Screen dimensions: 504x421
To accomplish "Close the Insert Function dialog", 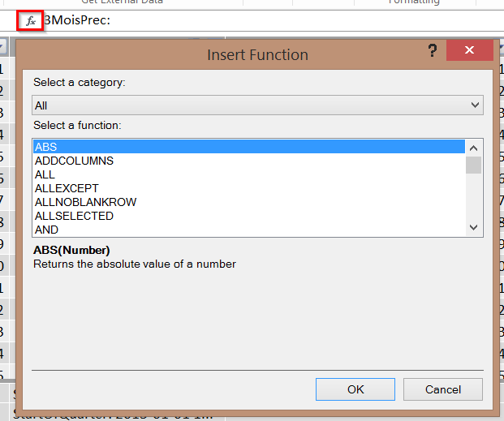I will 470,51.
